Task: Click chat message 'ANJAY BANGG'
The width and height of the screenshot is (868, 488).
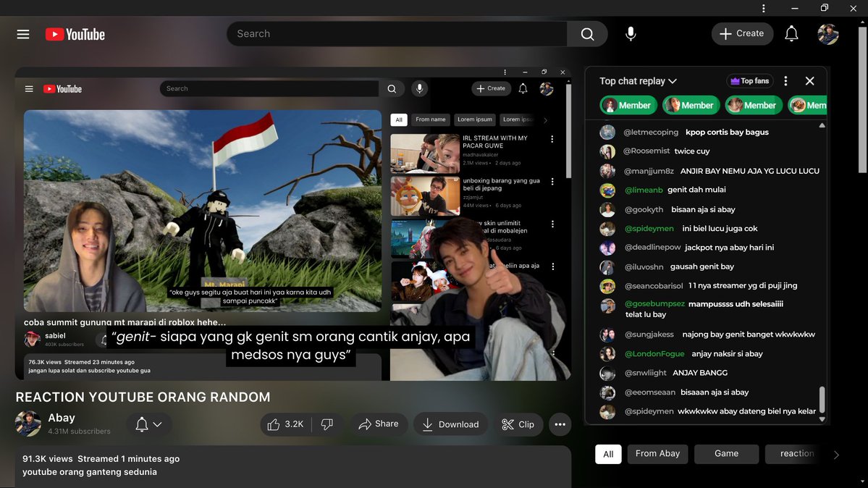Action: pyautogui.click(x=700, y=373)
